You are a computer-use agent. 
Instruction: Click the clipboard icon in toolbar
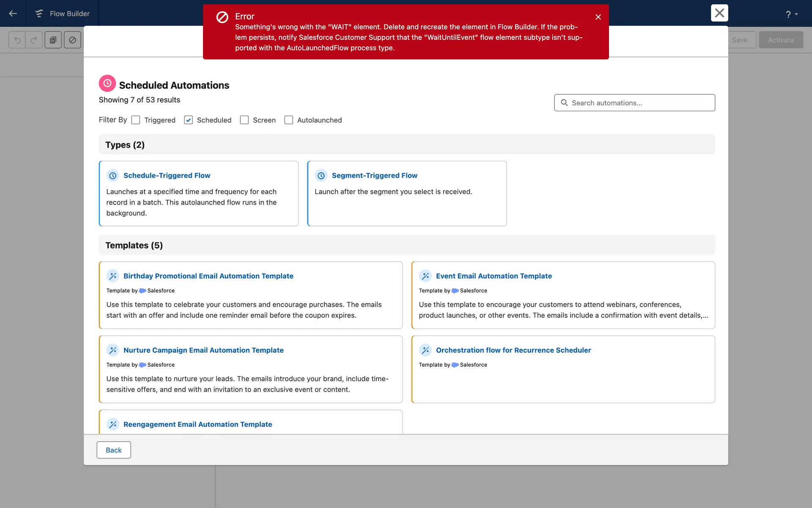pos(53,40)
